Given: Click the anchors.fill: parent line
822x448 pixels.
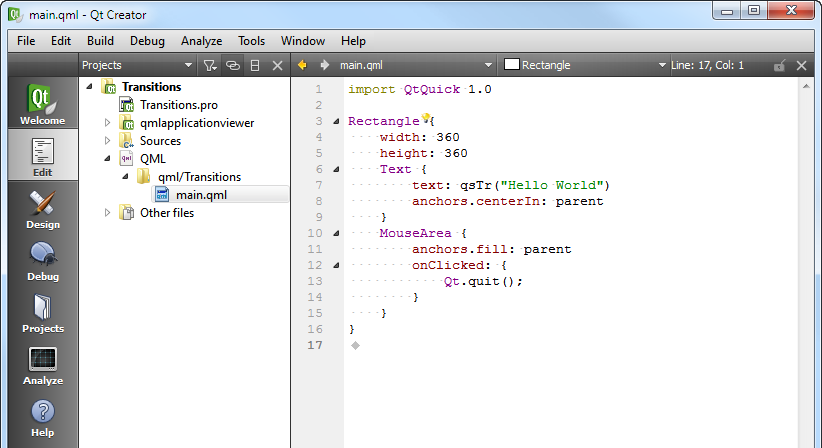Looking at the screenshot, I should pos(491,249).
